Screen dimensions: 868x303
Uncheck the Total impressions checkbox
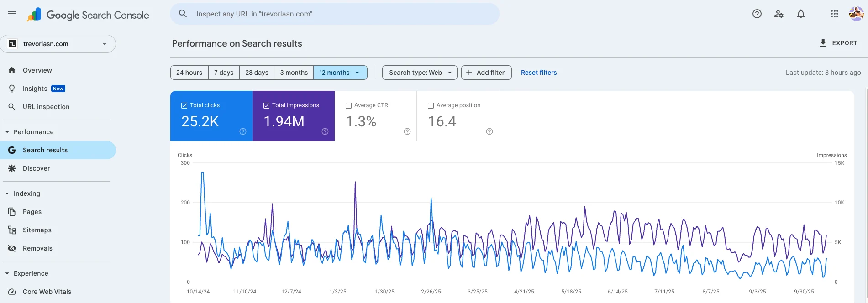266,105
